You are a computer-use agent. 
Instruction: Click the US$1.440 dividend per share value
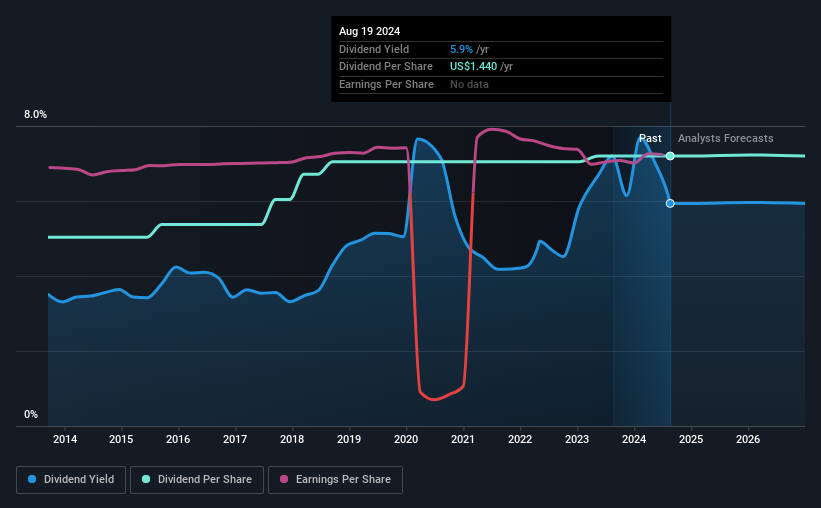[473, 67]
